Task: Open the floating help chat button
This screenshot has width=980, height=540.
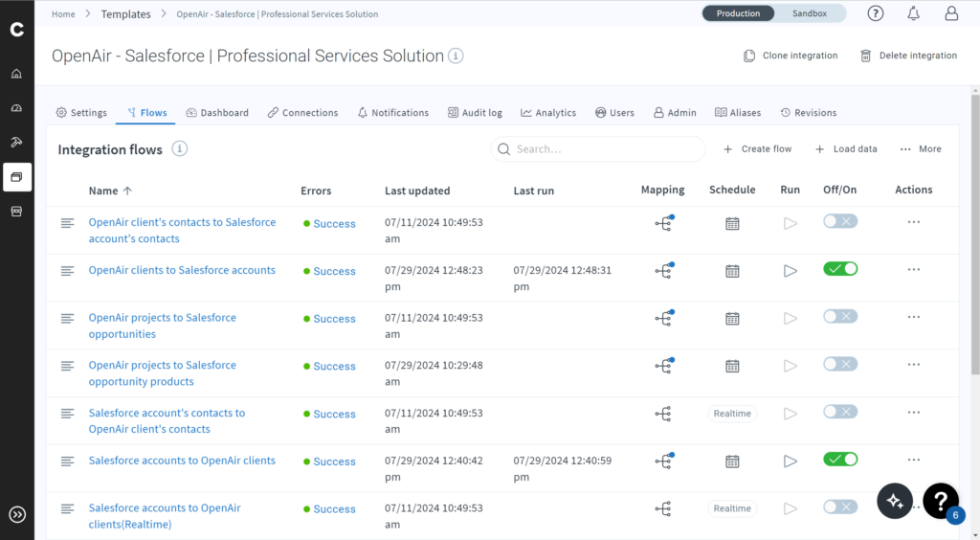Action: (941, 501)
